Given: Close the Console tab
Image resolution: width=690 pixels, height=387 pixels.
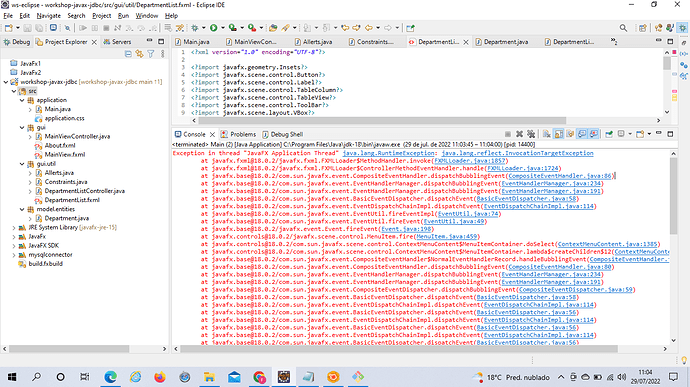Looking at the screenshot, I should click(212, 134).
